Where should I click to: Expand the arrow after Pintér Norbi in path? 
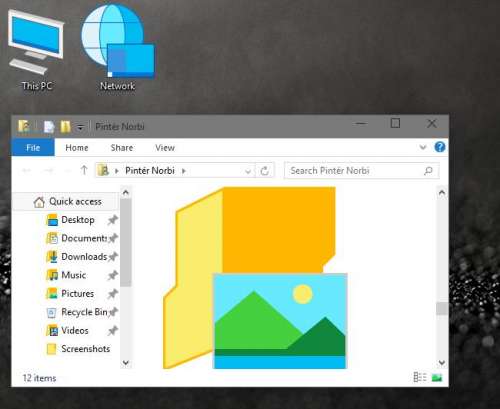[x=184, y=171]
